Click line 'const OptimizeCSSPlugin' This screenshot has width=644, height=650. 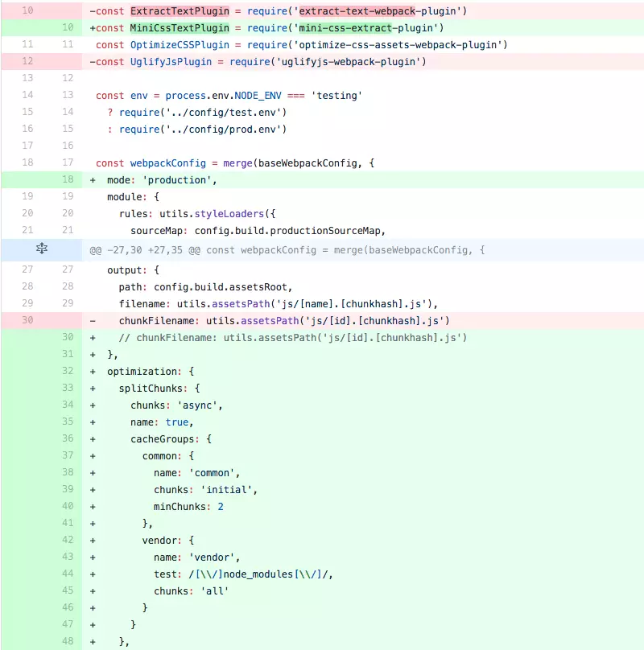tap(301, 45)
